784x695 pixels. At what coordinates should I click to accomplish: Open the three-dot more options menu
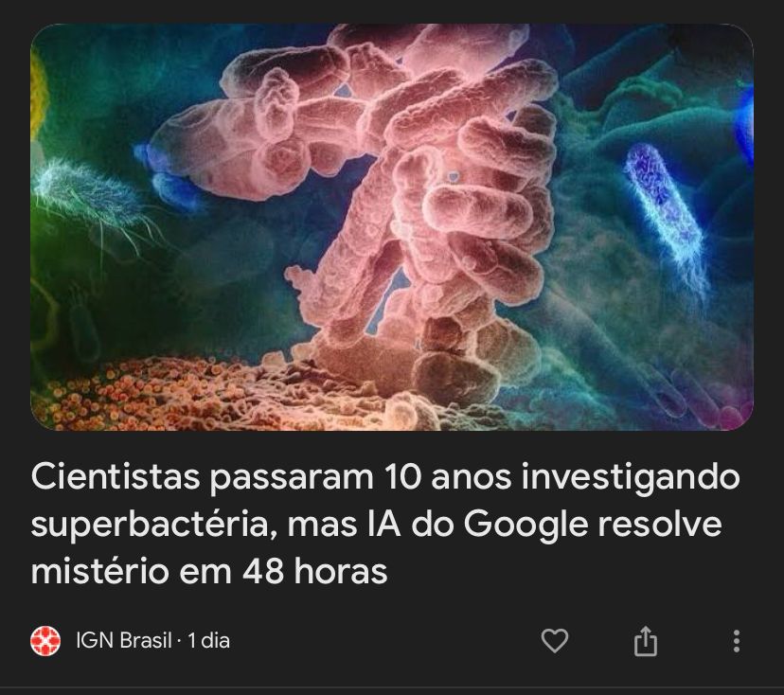pyautogui.click(x=736, y=641)
